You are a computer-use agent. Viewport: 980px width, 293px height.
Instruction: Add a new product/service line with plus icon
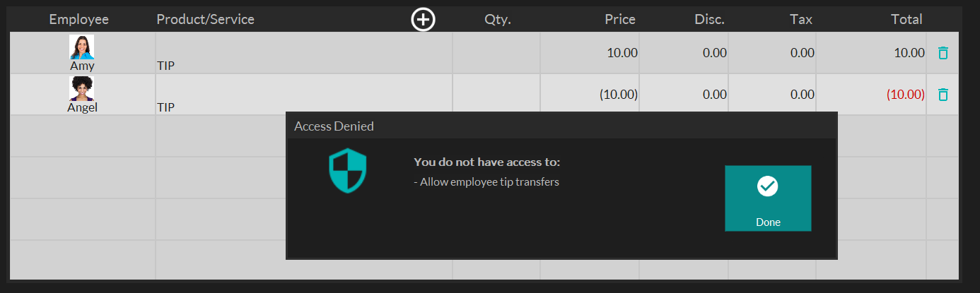pos(424,20)
